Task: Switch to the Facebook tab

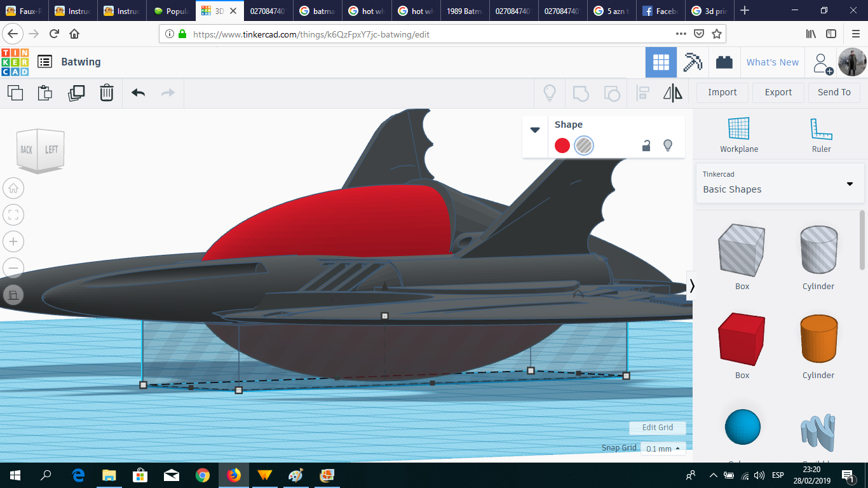Action: pyautogui.click(x=661, y=11)
